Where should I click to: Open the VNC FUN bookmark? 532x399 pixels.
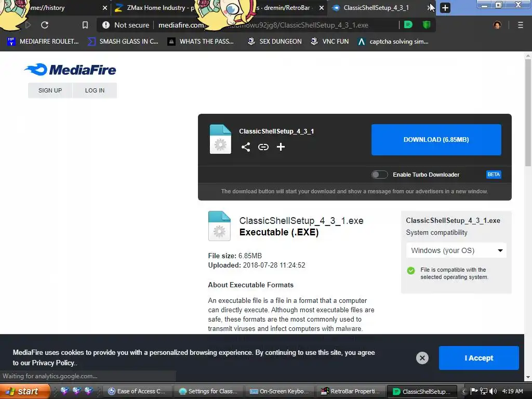coord(329,42)
